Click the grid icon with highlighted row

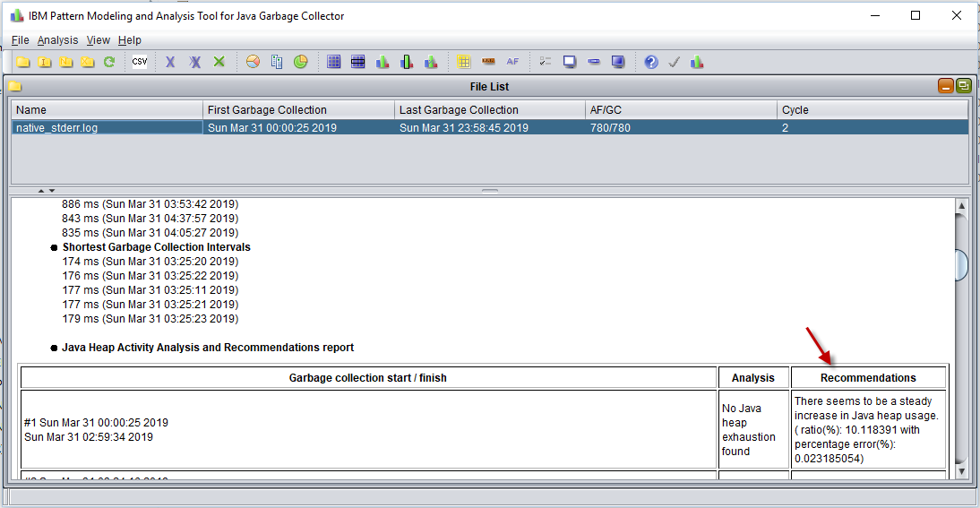point(357,62)
